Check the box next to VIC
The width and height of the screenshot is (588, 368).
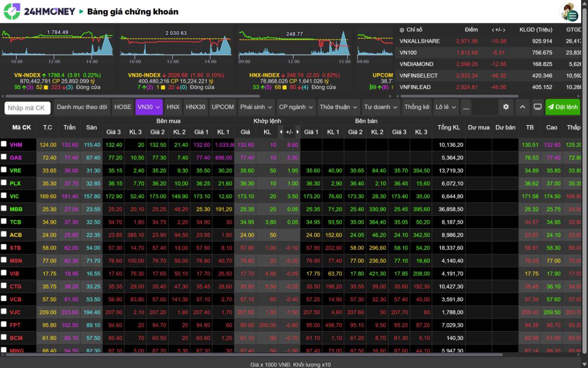4,195
